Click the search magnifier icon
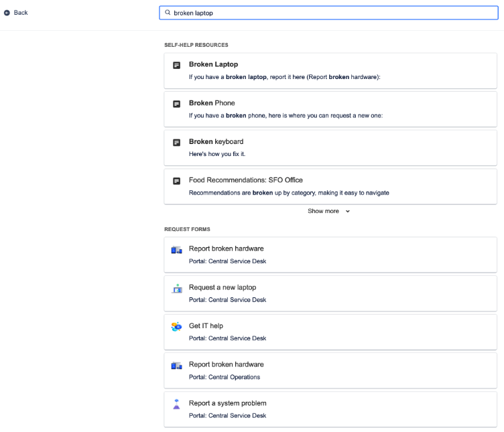504x432 pixels. pyautogui.click(x=168, y=13)
